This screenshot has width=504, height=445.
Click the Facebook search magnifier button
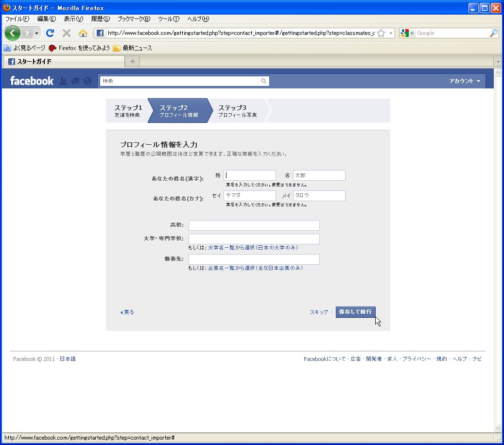pos(263,81)
